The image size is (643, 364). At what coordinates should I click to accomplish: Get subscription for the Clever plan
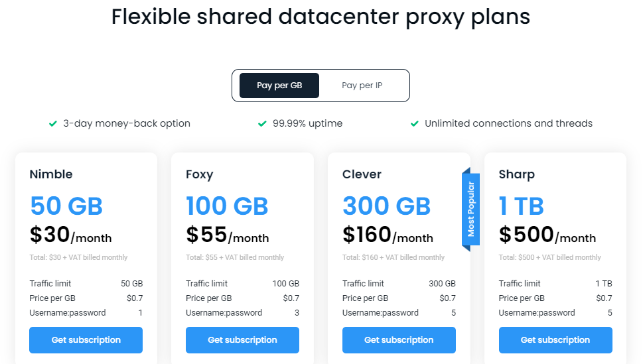pyautogui.click(x=399, y=340)
